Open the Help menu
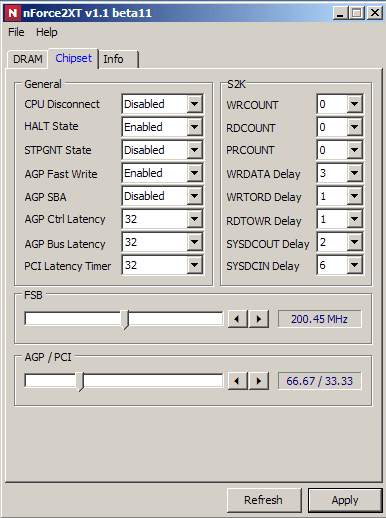The width and height of the screenshot is (386, 518). point(47,32)
